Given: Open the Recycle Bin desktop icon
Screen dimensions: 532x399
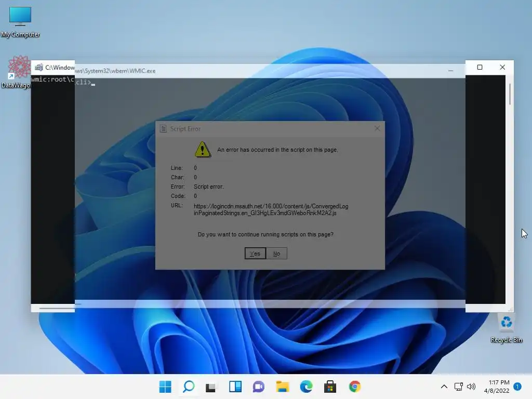Looking at the screenshot, I should pos(506,328).
